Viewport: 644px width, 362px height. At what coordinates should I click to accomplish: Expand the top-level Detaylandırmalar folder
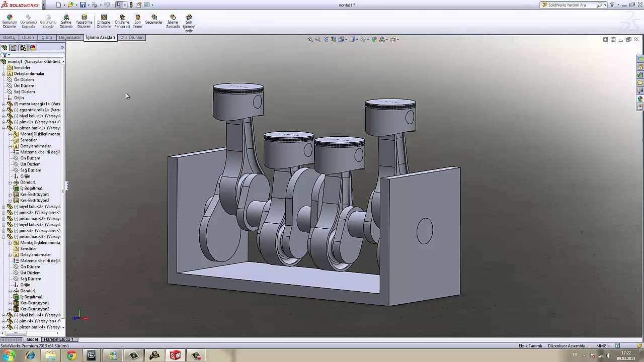[x=4, y=74]
